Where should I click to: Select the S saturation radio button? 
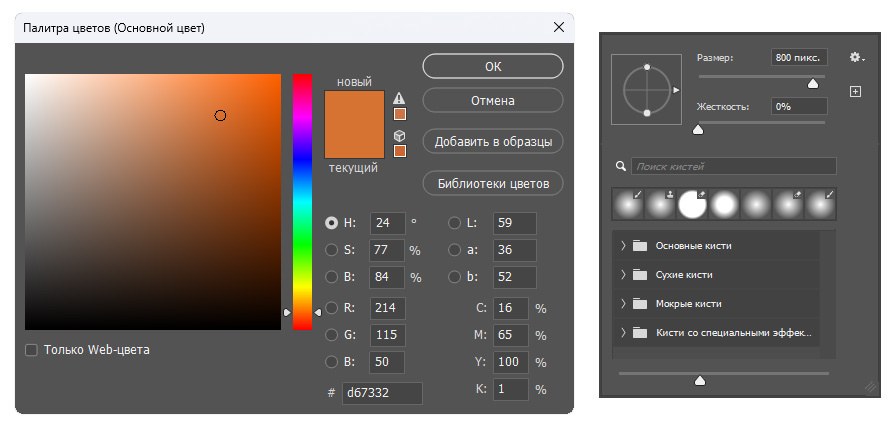(x=331, y=250)
